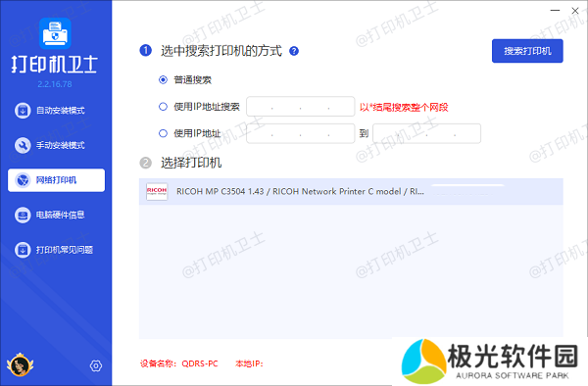Click the 本地IP: label
Viewport: 588px width, 386px height.
coord(249,363)
